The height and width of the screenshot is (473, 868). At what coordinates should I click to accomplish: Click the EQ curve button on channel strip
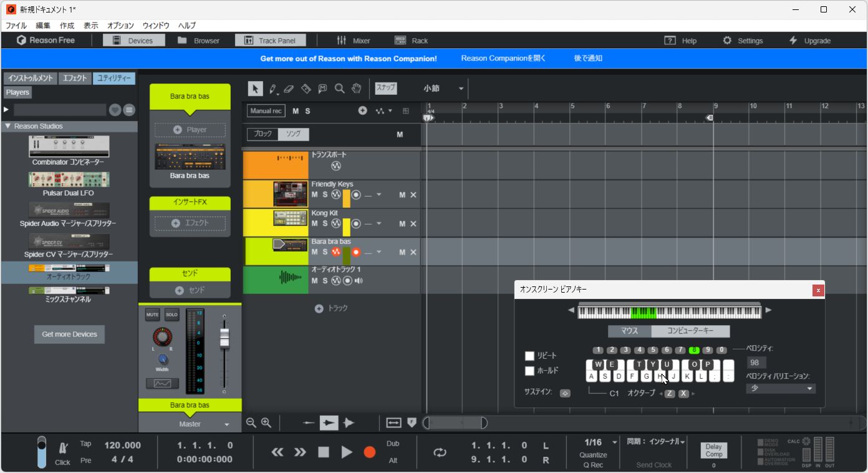(x=162, y=383)
